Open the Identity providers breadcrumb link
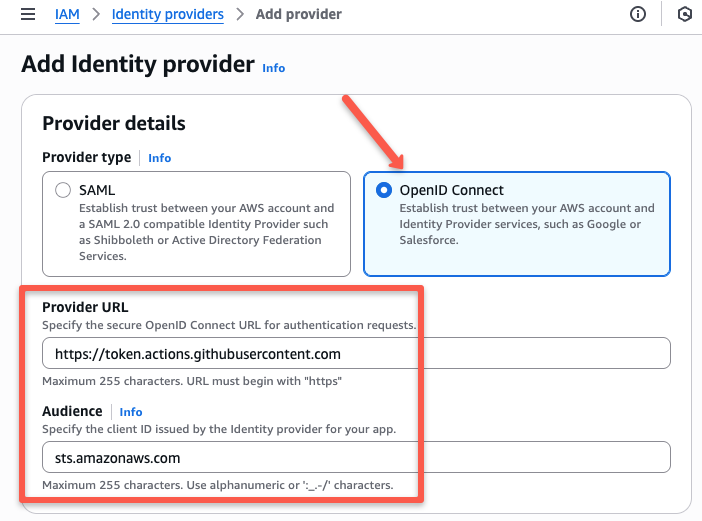This screenshot has width=702, height=521. [x=167, y=14]
